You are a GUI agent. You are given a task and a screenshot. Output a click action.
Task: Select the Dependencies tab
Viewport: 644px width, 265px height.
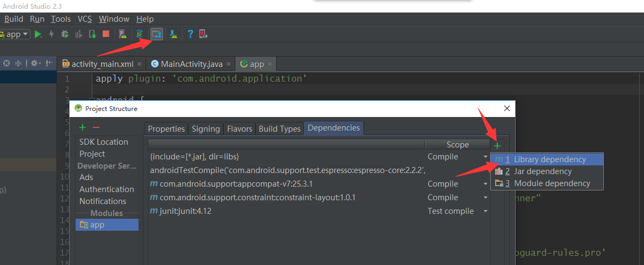tap(334, 128)
